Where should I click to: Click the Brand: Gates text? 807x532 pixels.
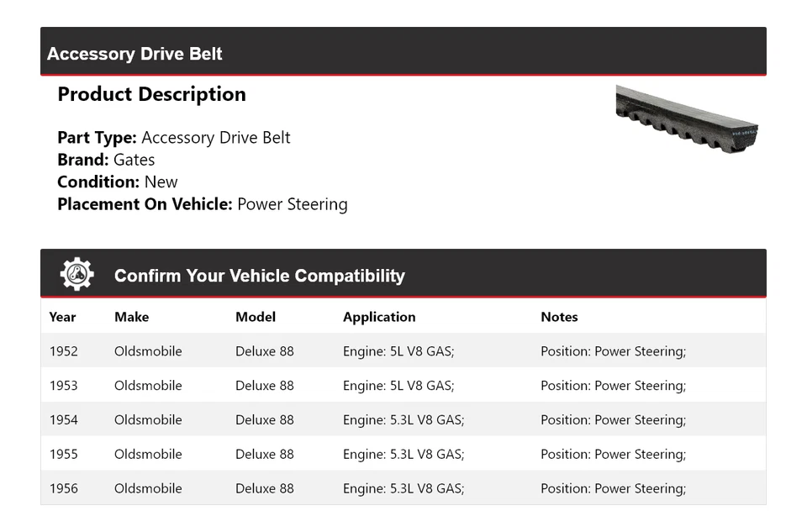click(106, 160)
